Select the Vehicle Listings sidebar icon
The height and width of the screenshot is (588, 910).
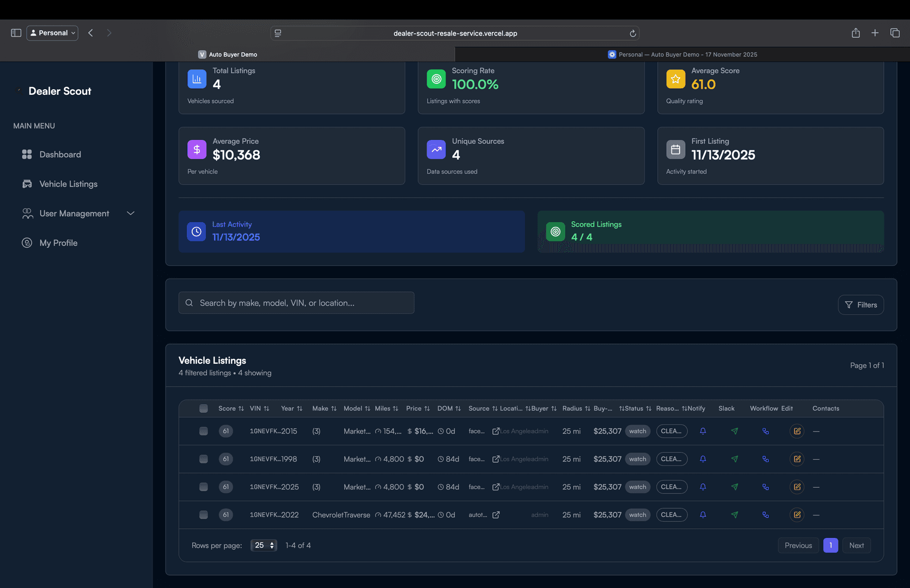(27, 184)
